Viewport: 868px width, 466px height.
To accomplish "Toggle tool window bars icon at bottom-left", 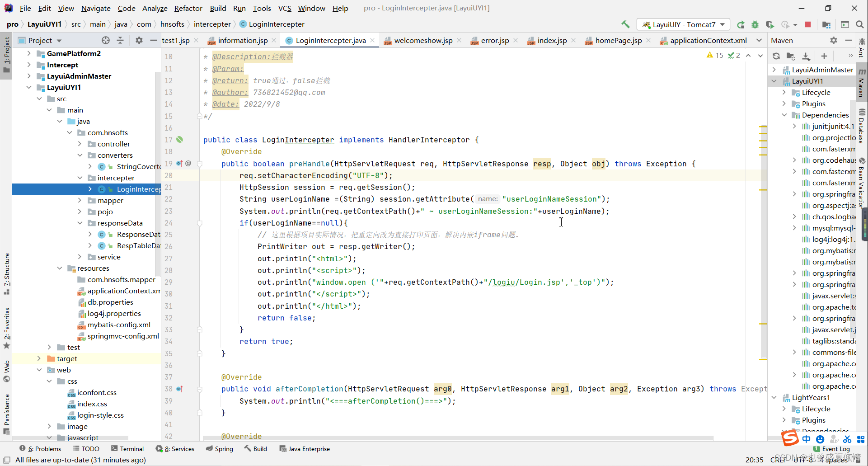I will pos(7,460).
